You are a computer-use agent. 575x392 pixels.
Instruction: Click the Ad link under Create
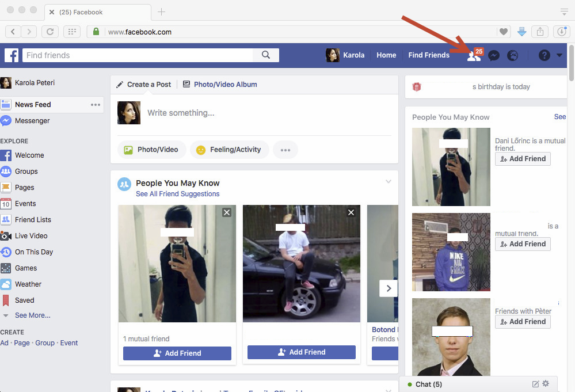click(x=5, y=343)
